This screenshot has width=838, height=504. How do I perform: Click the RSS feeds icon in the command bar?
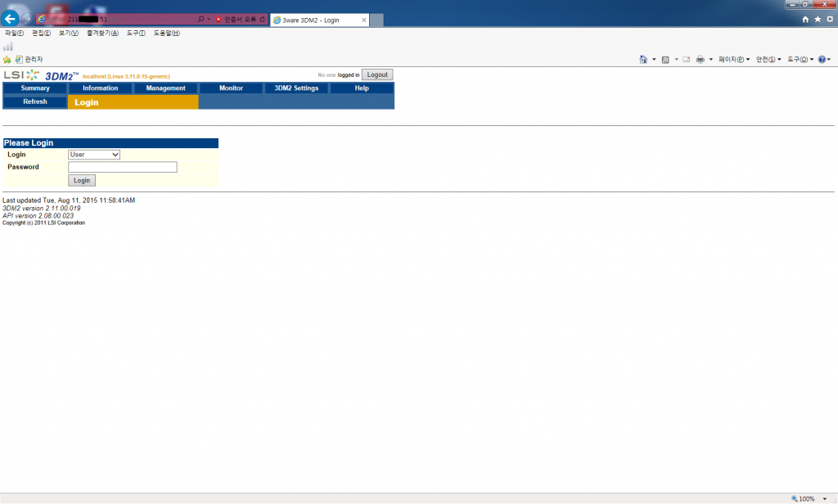click(665, 60)
